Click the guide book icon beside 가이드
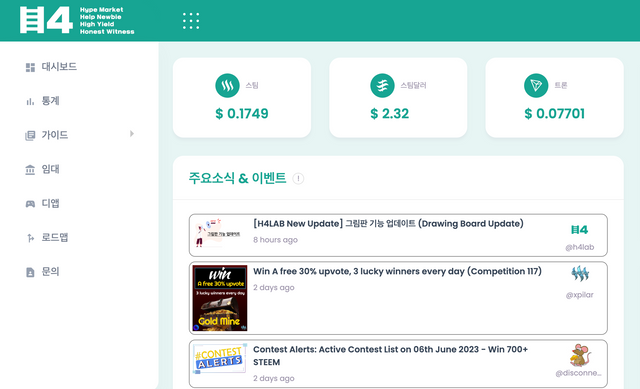 click(x=30, y=135)
